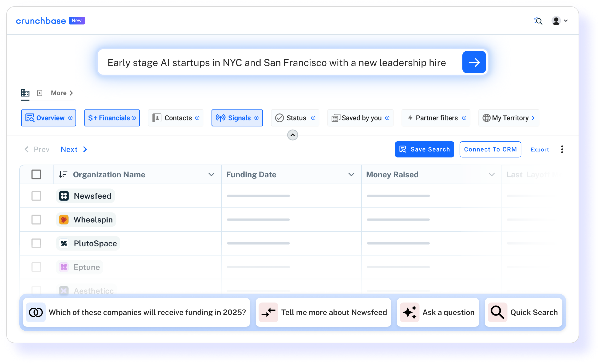Select the companies building icon tab
This screenshot has height=364, width=600.
pos(25,93)
